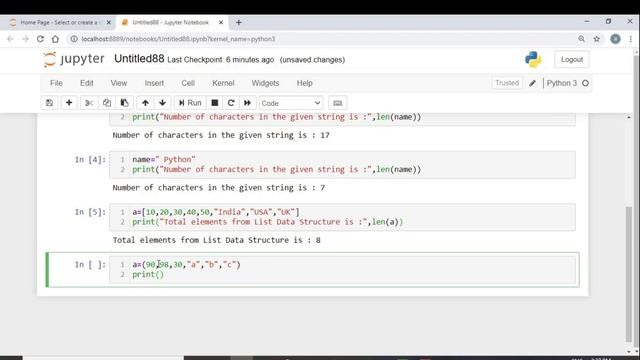Restart kernel and run all cells icon
This screenshot has width=640, height=360.
click(x=247, y=103)
